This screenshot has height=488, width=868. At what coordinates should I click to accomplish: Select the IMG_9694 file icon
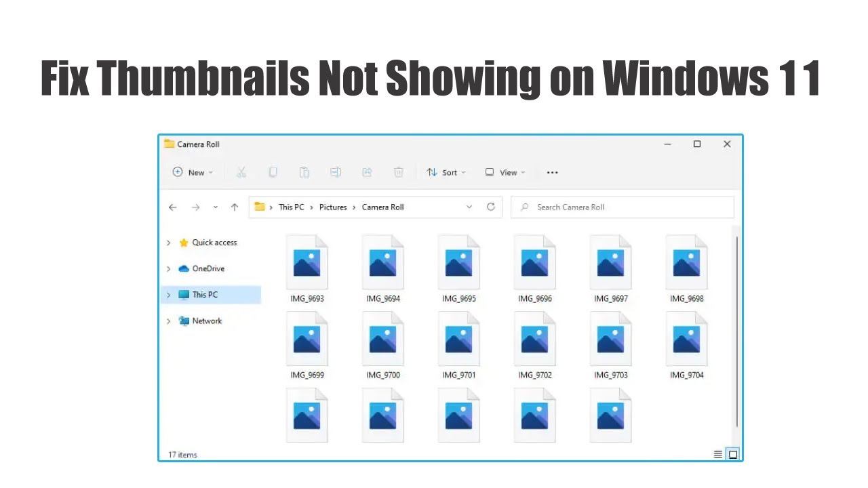383,262
